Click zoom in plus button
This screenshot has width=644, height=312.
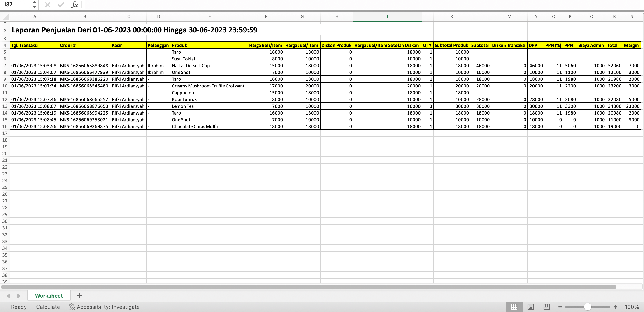click(615, 307)
